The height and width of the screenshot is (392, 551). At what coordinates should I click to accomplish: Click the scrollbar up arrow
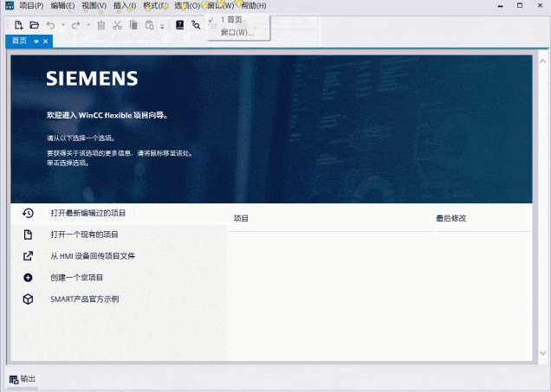pos(542,61)
